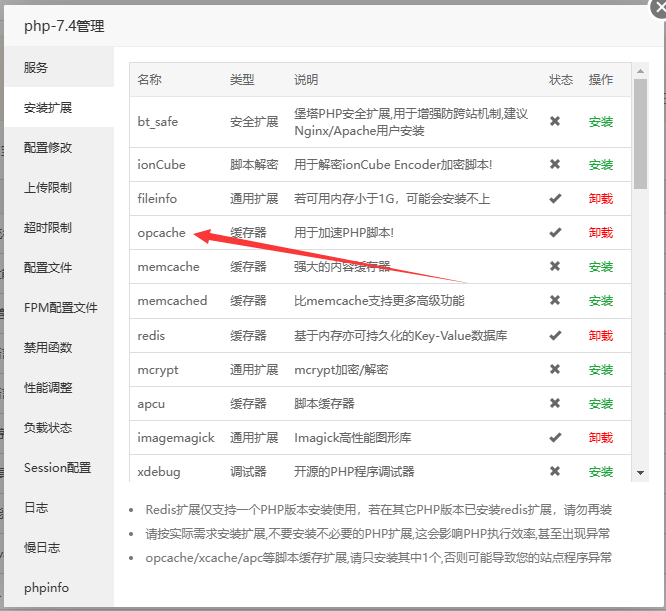
Task: Open the 配置修改 sidebar tab
Action: [x=59, y=147]
